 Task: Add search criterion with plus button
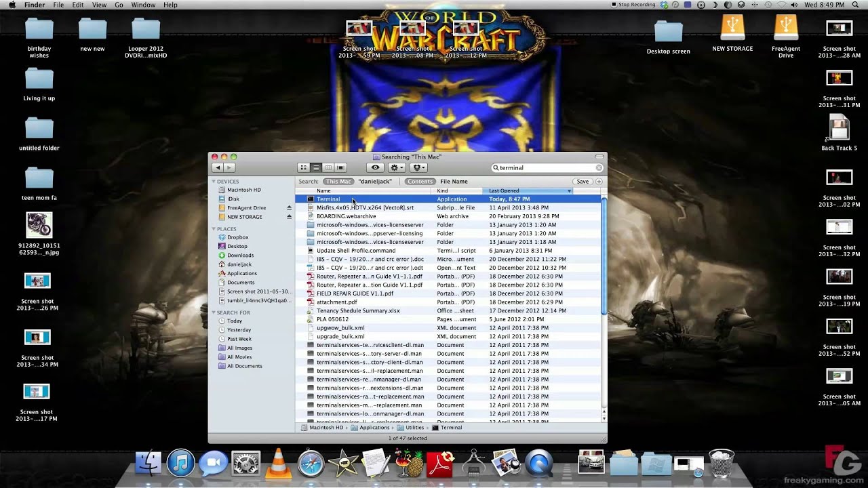599,182
